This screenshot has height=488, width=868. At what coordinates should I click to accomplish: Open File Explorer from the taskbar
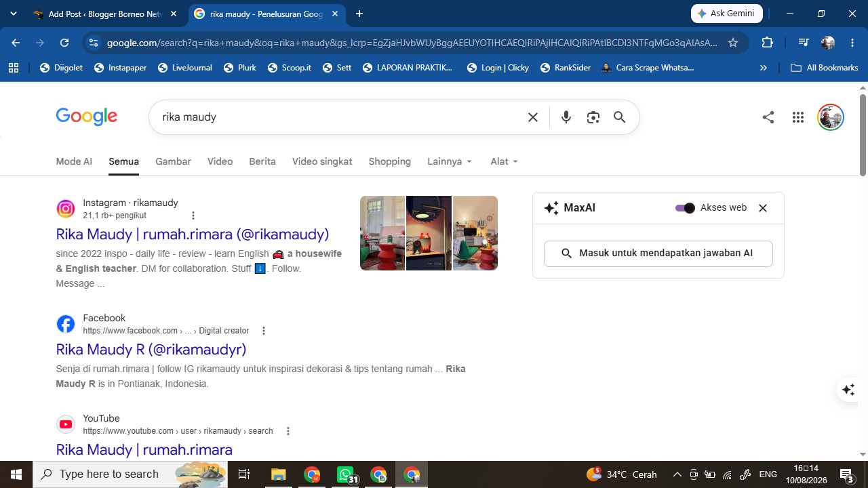coord(279,474)
